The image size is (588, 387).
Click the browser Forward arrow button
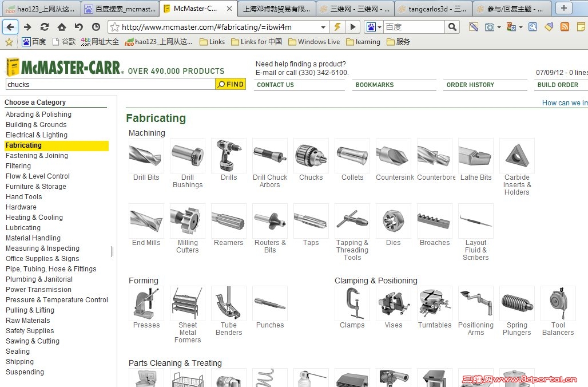click(27, 27)
